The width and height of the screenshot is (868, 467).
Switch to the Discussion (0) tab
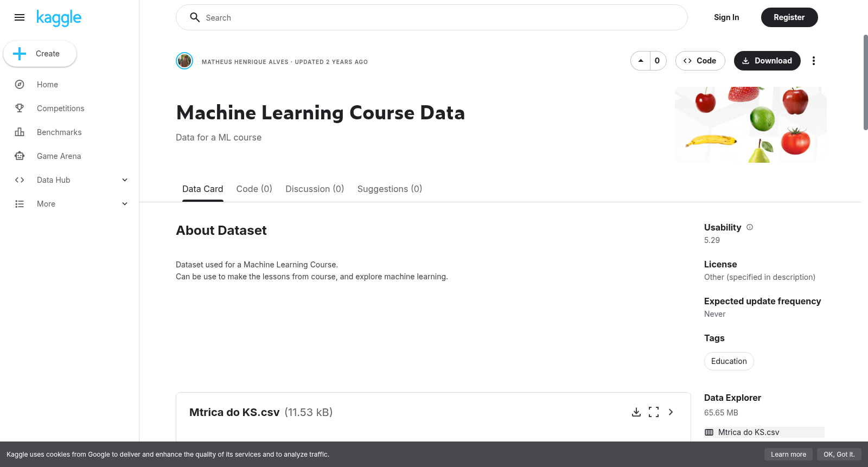315,189
